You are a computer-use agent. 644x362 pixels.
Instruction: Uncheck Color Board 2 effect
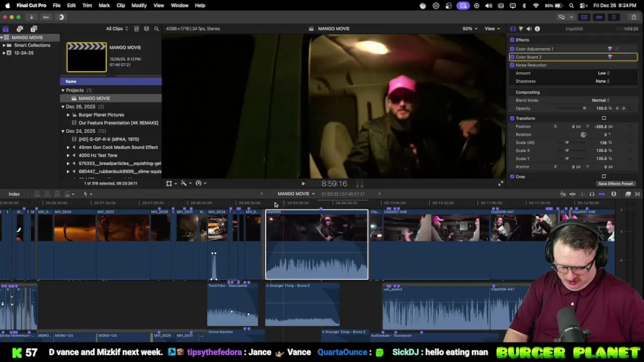[512, 57]
